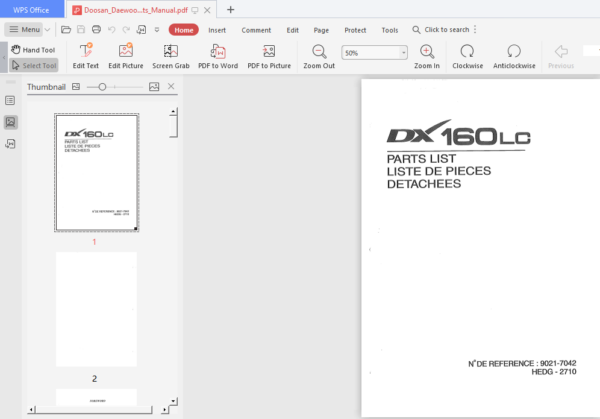Click the Save disk icon
The height and width of the screenshot is (419, 600).
click(x=81, y=29)
